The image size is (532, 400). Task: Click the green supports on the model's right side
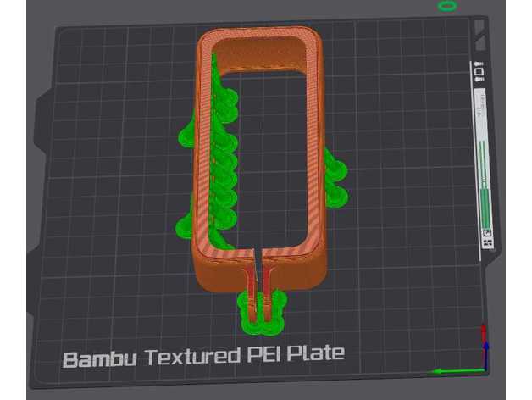(334, 178)
